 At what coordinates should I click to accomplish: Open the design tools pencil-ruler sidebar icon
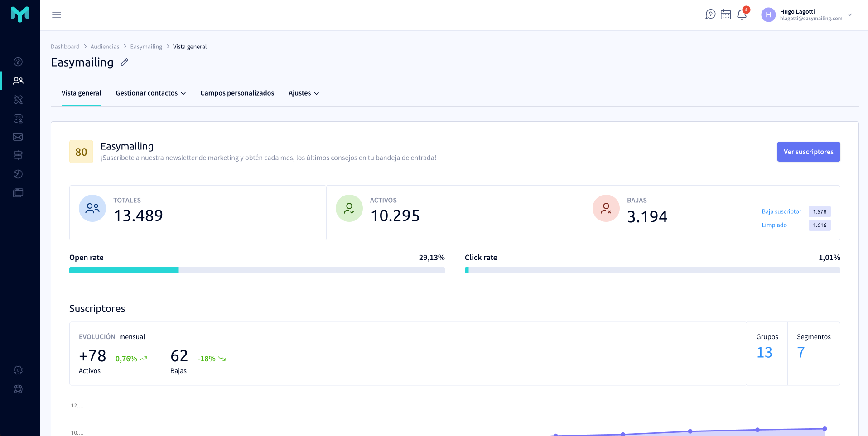coord(18,100)
